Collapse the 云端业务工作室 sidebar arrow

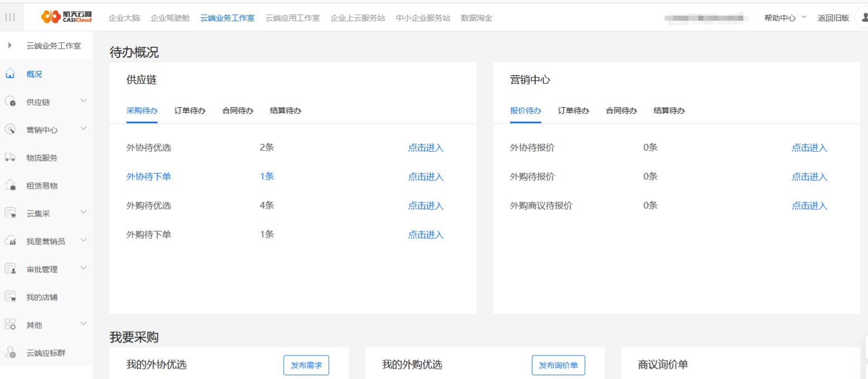[10, 45]
